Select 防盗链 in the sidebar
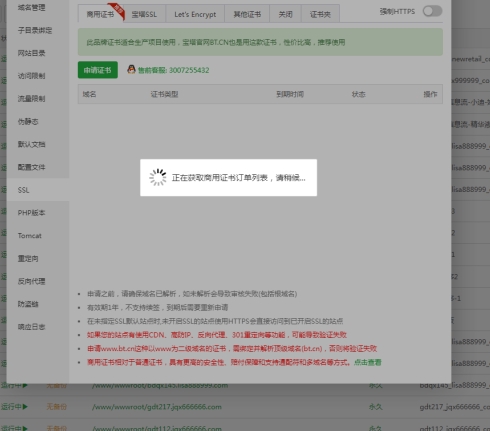This screenshot has width=490, height=431. pyautogui.click(x=28, y=304)
